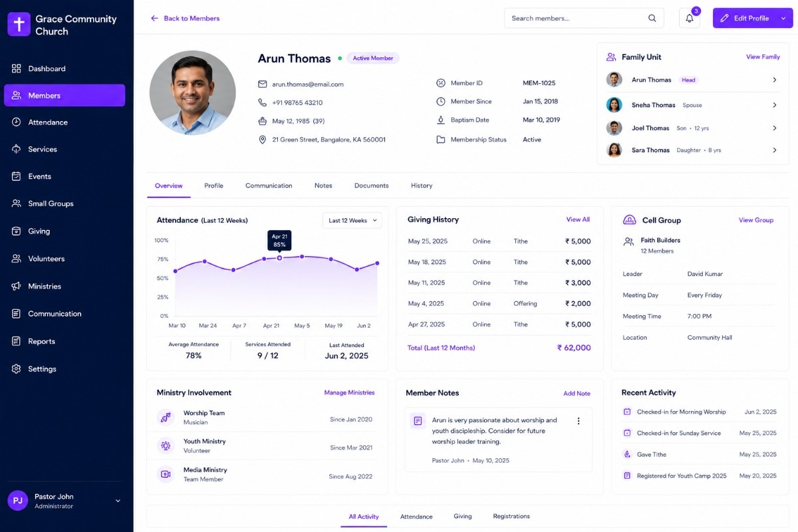Open the History tab
The width and height of the screenshot is (798, 532).
click(x=422, y=186)
